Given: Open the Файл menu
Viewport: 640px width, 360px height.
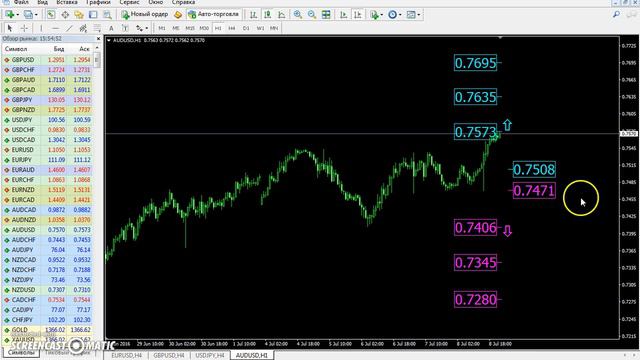Looking at the screenshot, I should point(21,2).
